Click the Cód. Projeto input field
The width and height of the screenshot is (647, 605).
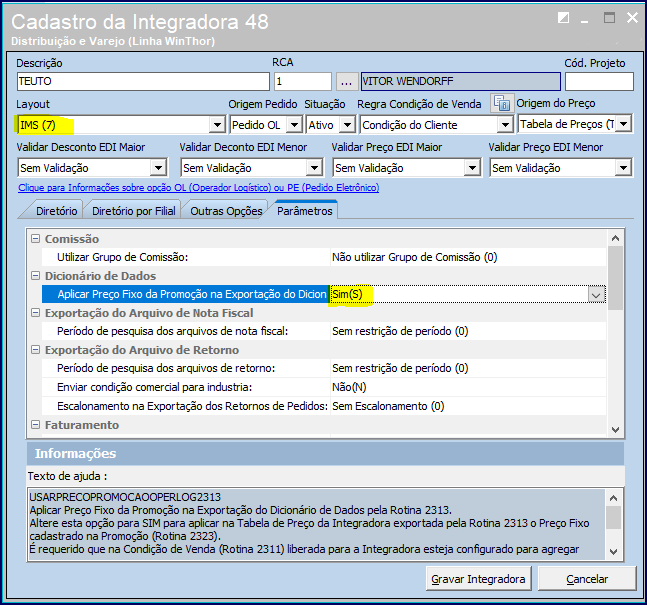(599, 81)
